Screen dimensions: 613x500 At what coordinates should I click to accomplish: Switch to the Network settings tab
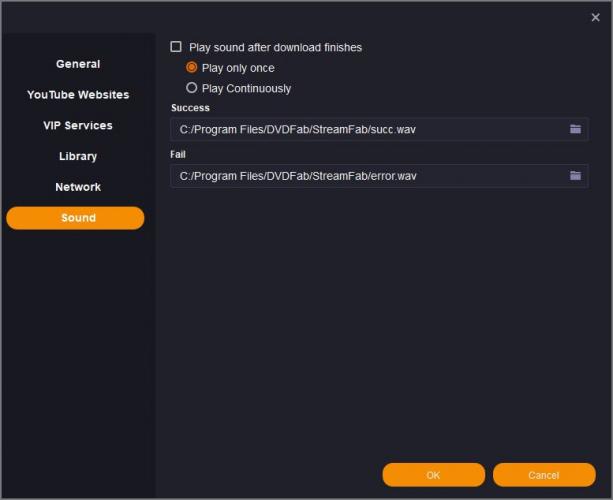(x=78, y=187)
